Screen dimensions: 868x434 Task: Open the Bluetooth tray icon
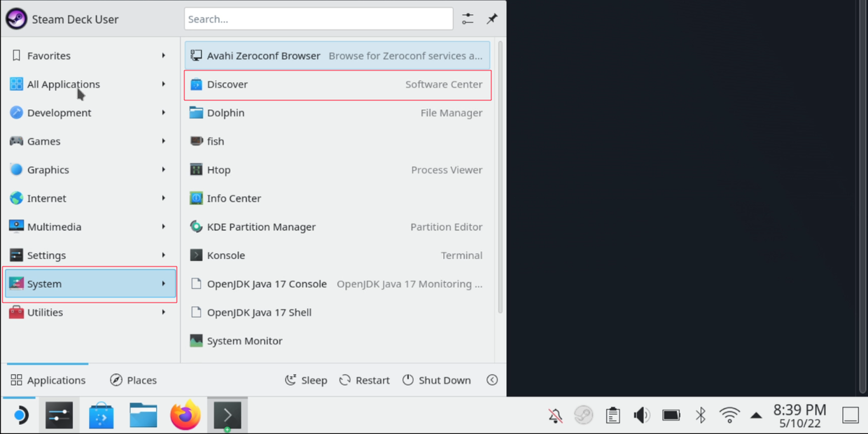700,416
